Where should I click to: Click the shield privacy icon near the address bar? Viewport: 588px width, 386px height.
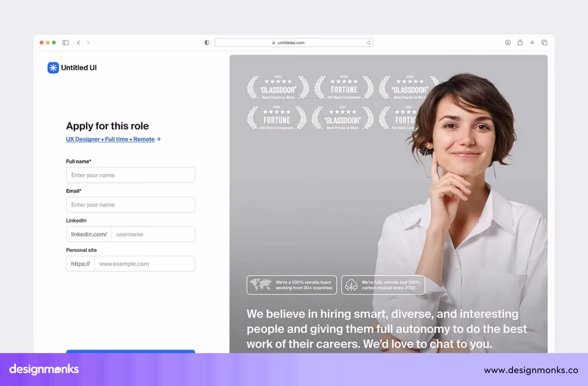pyautogui.click(x=207, y=43)
